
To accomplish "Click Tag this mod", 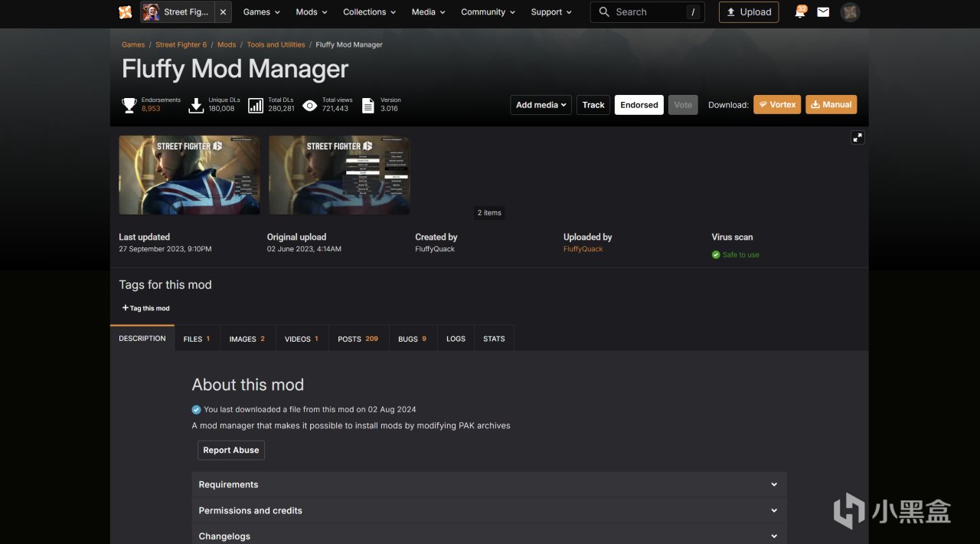I will click(145, 308).
